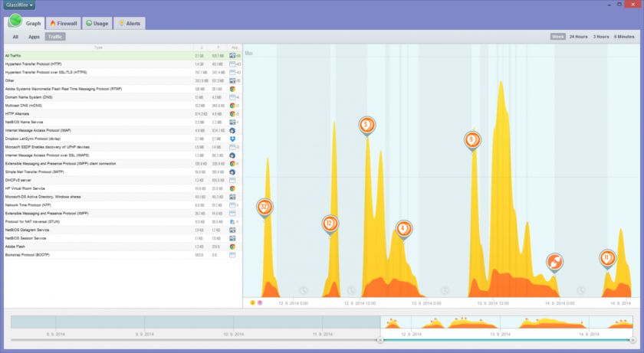Click the yellow dot below the graph
Viewport: 644px width, 353px height.
pyautogui.click(x=252, y=302)
